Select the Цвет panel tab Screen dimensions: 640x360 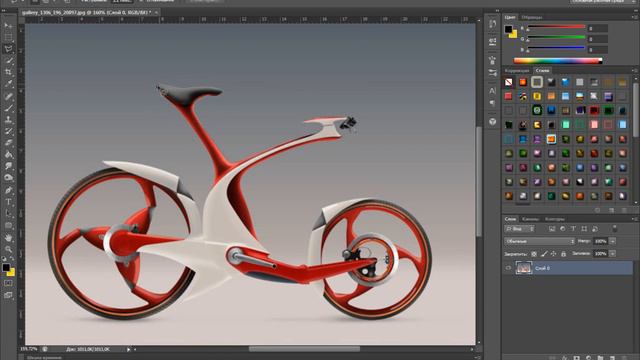click(510, 18)
